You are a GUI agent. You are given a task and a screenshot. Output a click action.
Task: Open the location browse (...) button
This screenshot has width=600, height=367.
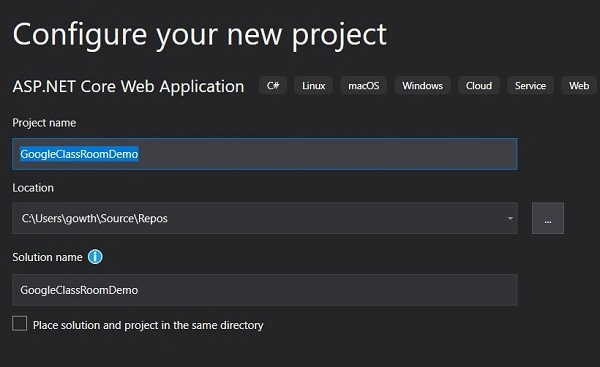point(548,218)
